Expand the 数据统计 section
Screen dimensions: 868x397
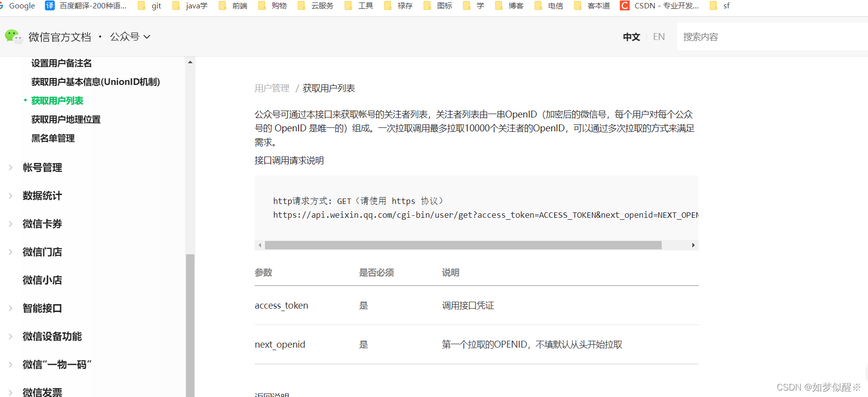pos(42,196)
